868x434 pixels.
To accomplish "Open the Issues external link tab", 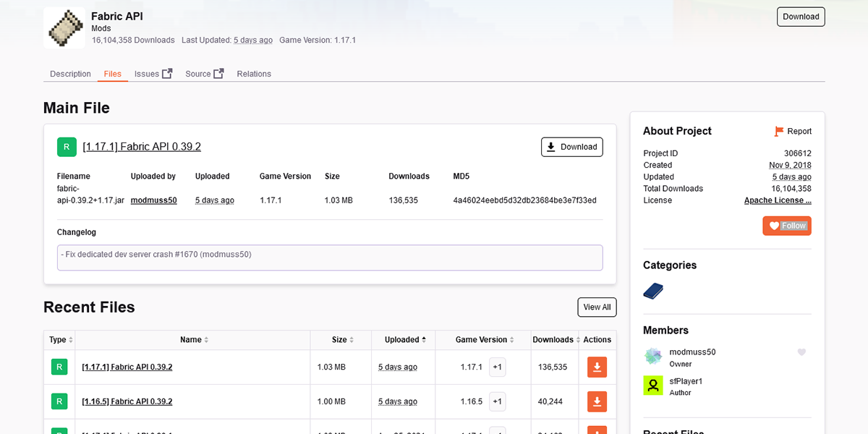I will coord(153,74).
